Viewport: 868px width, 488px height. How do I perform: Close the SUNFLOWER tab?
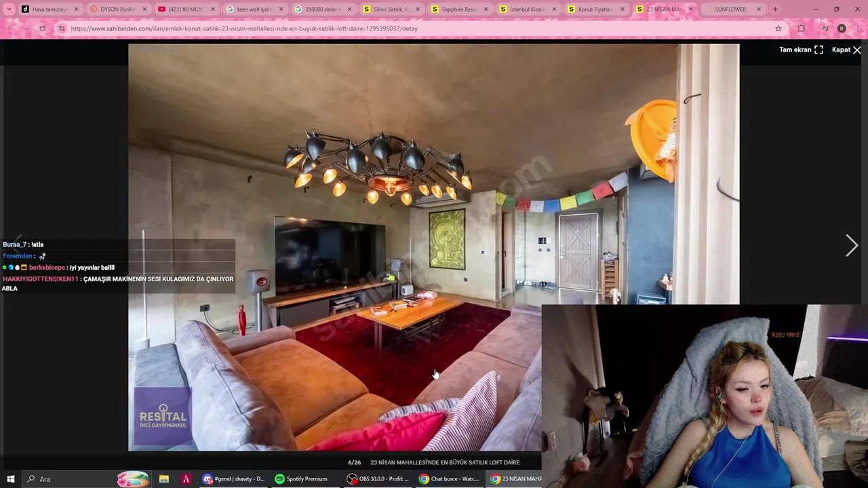(759, 9)
